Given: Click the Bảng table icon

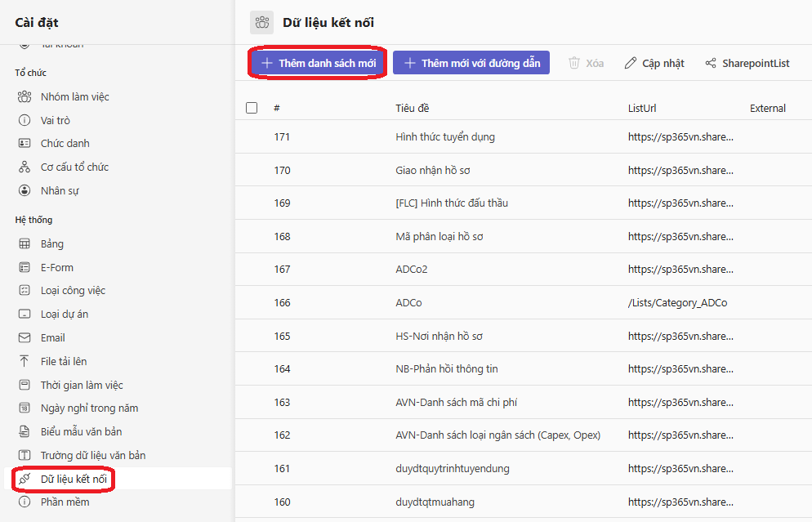Looking at the screenshot, I should point(24,244).
